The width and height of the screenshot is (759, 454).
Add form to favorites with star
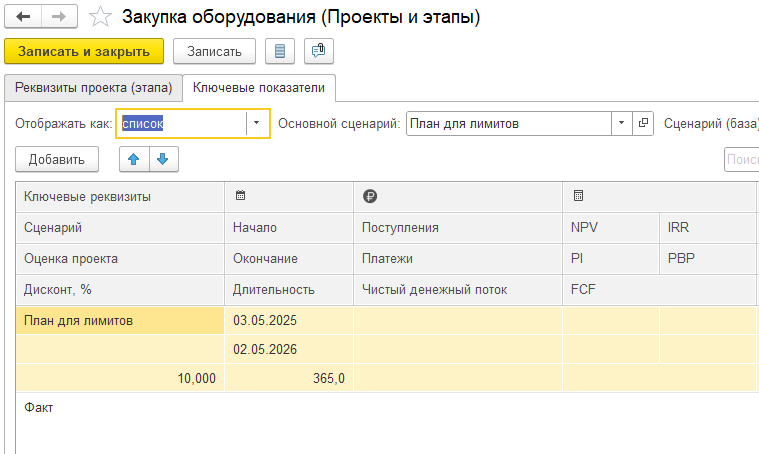pos(100,17)
